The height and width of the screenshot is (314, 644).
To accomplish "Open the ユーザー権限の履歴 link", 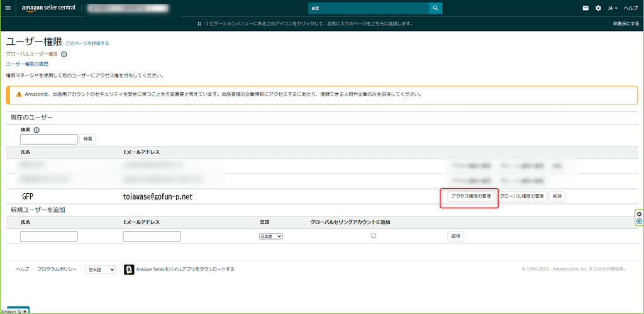I will [x=27, y=64].
